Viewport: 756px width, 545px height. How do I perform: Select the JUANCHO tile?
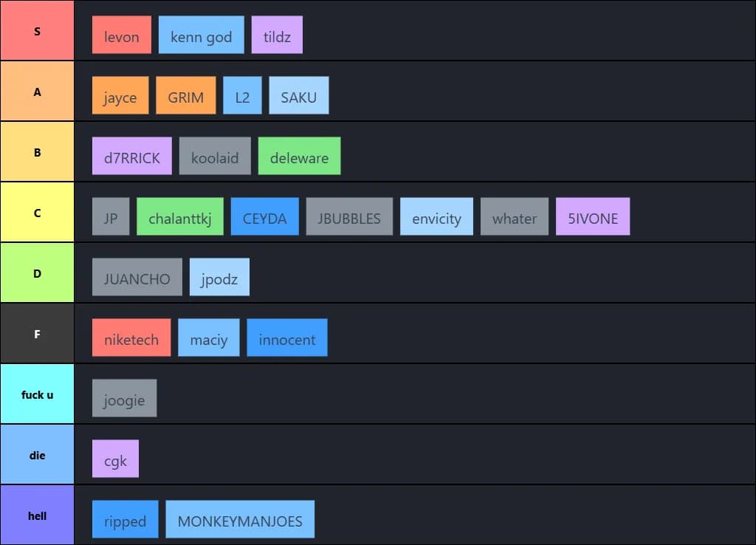137,277
